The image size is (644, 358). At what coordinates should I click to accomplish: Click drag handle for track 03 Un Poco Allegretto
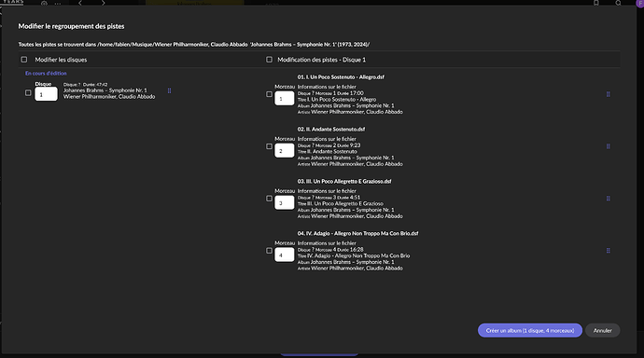(609, 199)
